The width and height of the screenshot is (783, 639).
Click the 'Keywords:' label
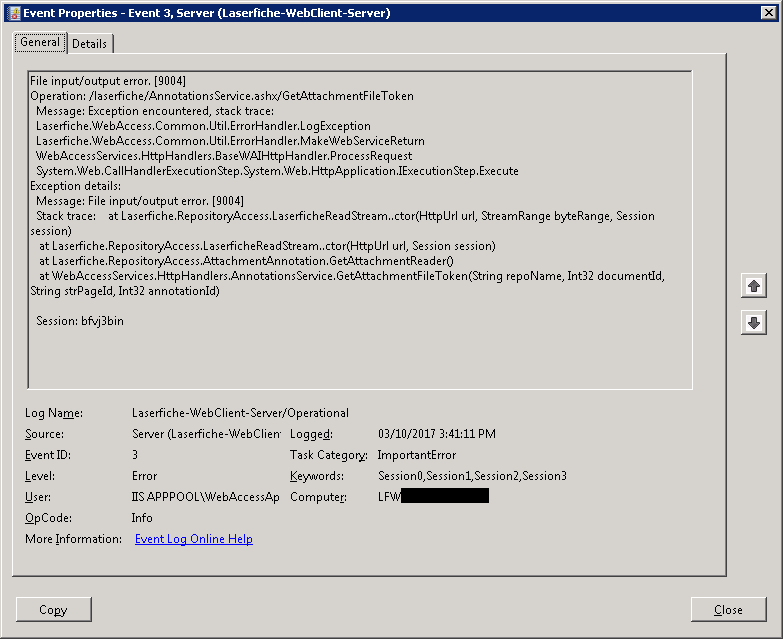point(317,476)
